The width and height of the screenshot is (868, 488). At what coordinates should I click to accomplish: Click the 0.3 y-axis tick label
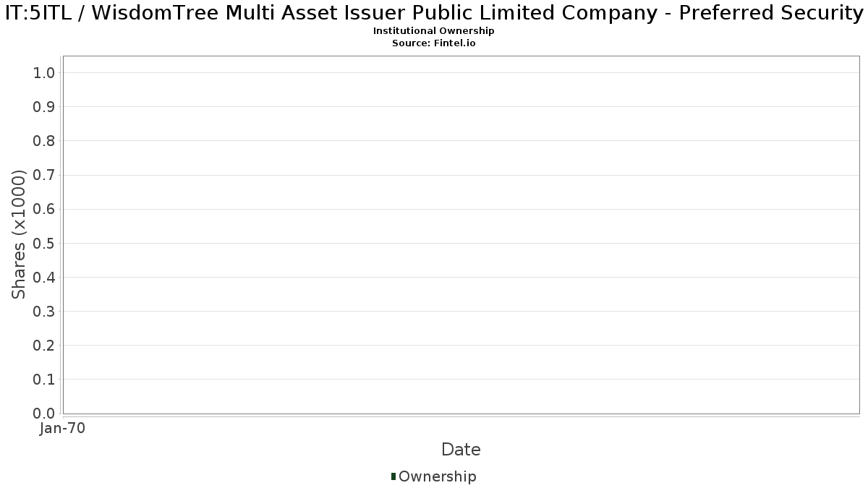[x=44, y=311]
